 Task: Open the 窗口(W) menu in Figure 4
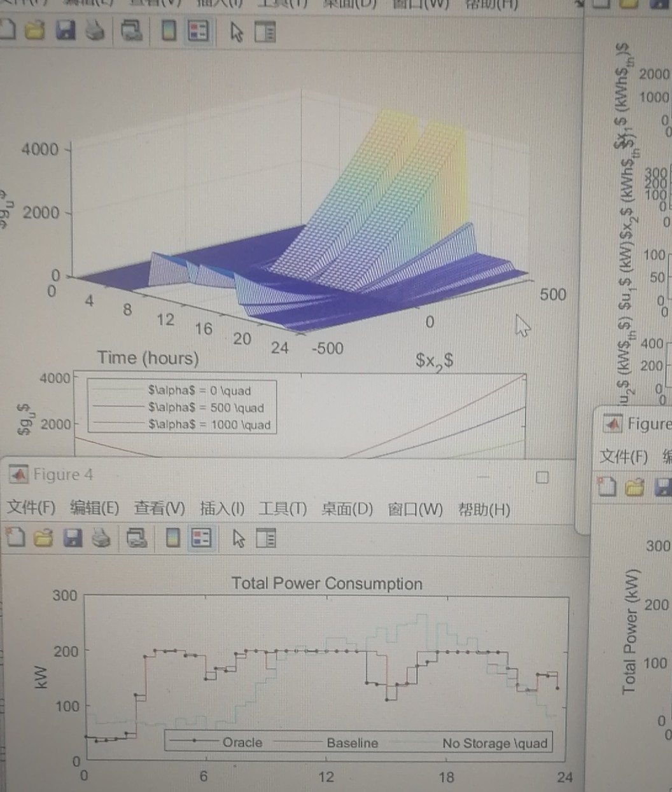click(x=416, y=510)
